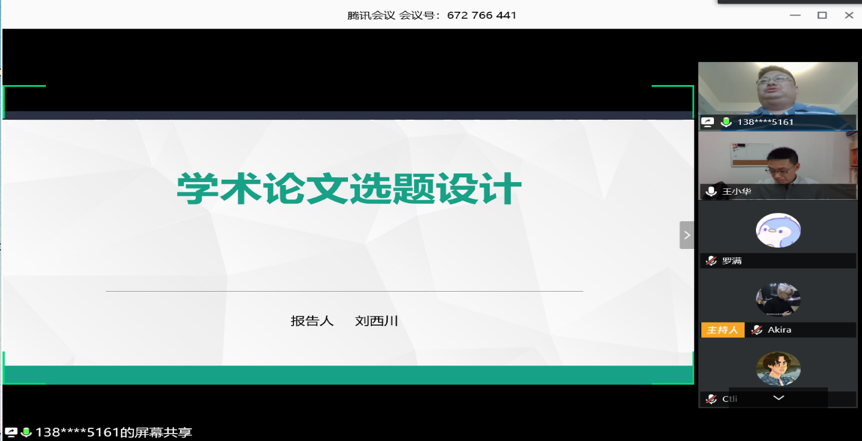Click the muted microphone icon next to Akira
The width and height of the screenshot is (862, 441).
757,330
